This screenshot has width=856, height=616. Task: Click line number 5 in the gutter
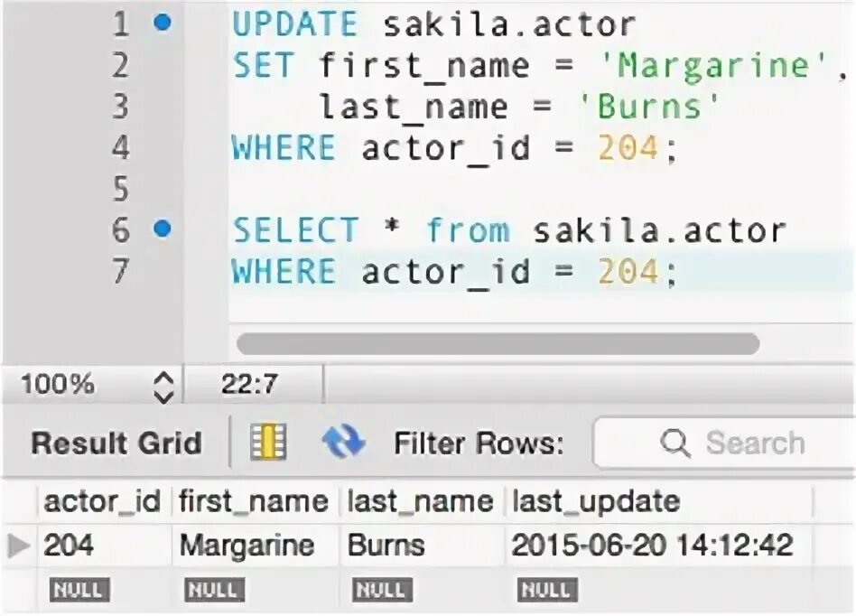(x=121, y=189)
